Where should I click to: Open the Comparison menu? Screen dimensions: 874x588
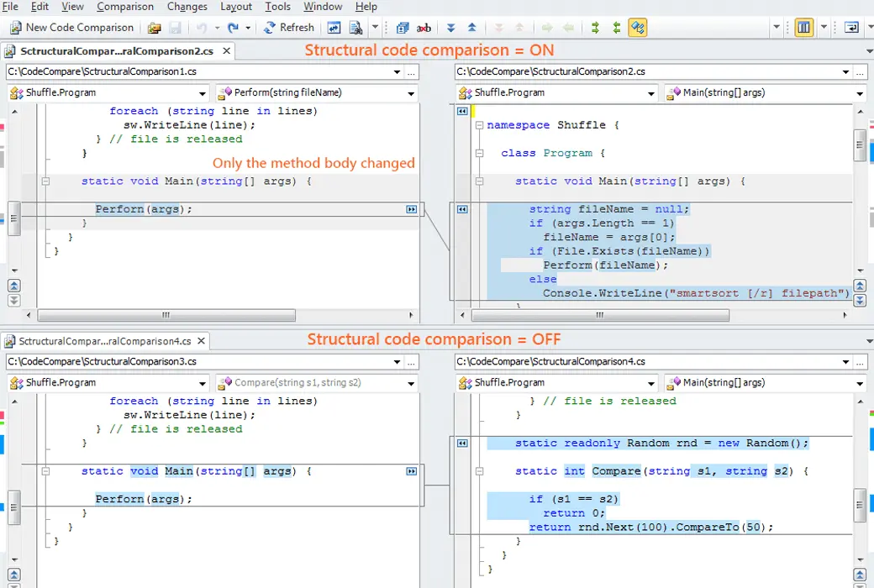point(125,7)
